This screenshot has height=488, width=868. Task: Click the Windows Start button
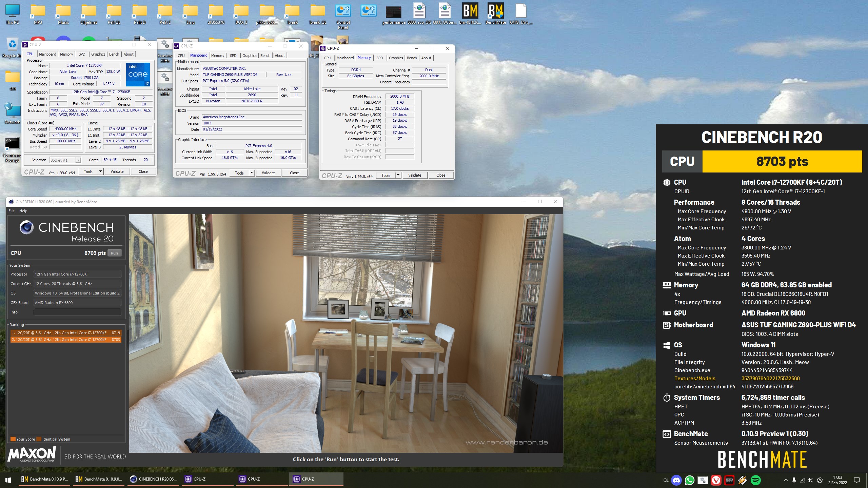click(x=8, y=480)
